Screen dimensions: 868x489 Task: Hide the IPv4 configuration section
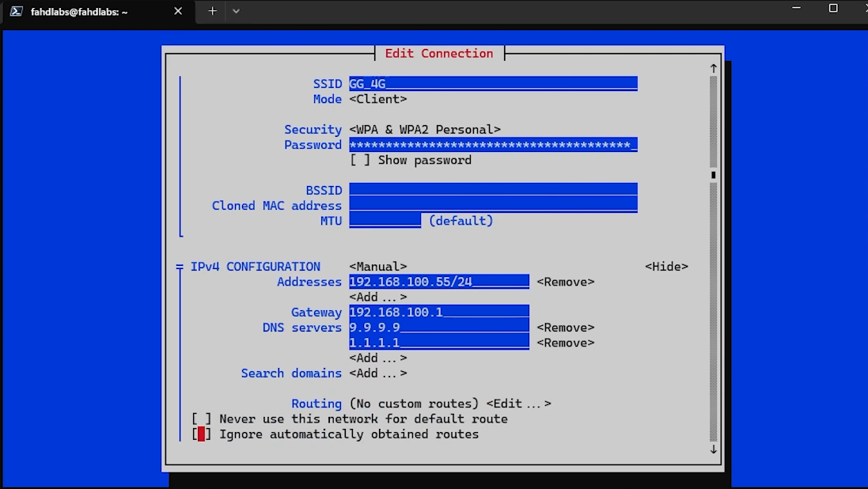[668, 266]
